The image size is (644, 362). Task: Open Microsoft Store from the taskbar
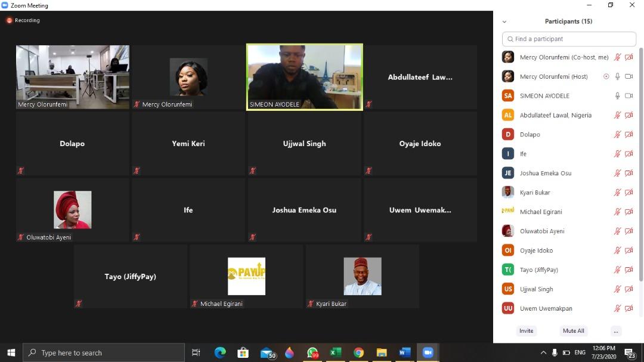click(x=243, y=352)
